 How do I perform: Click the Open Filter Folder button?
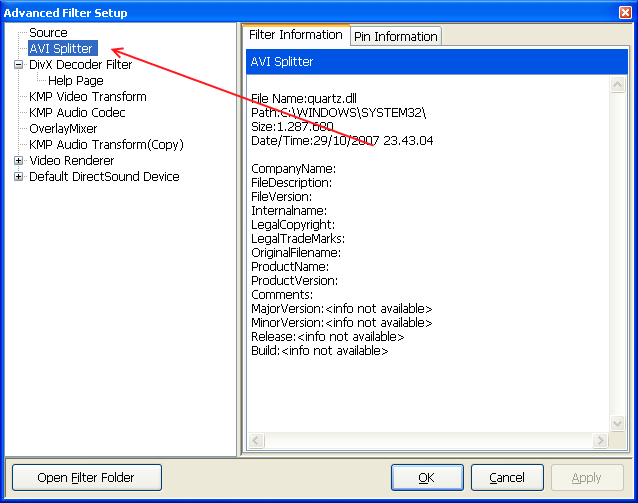[x=87, y=477]
